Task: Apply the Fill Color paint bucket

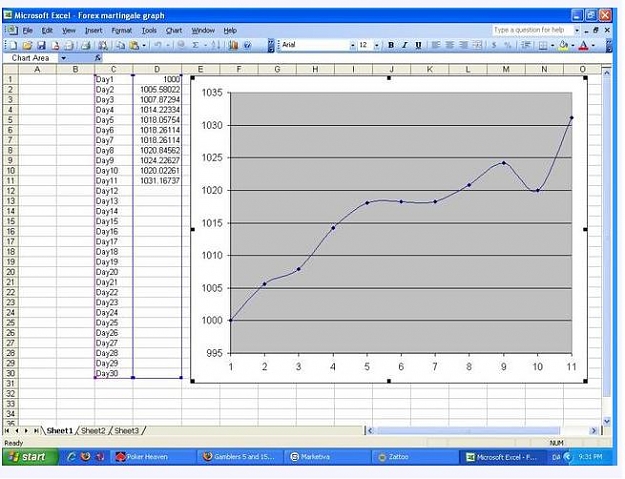Action: (564, 45)
